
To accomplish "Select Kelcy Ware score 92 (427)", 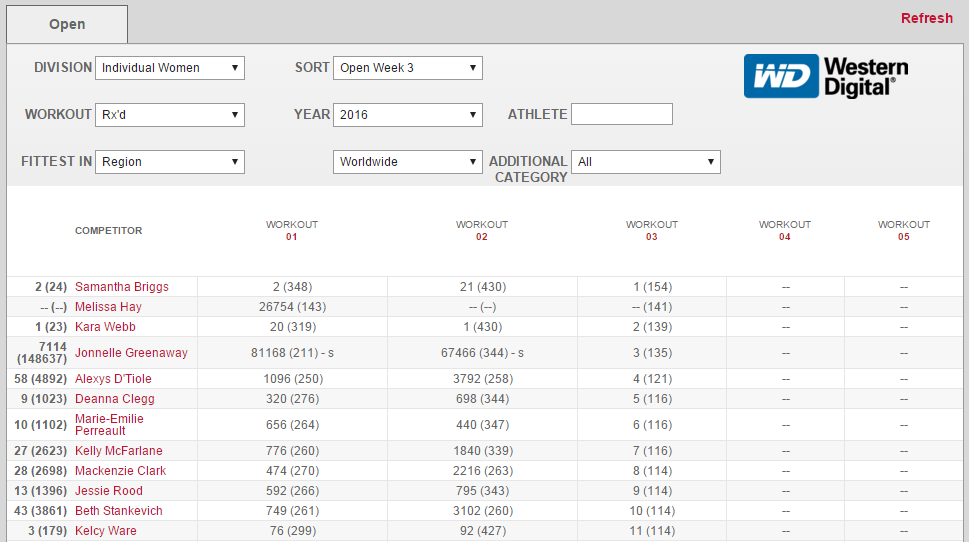I will [x=483, y=531].
